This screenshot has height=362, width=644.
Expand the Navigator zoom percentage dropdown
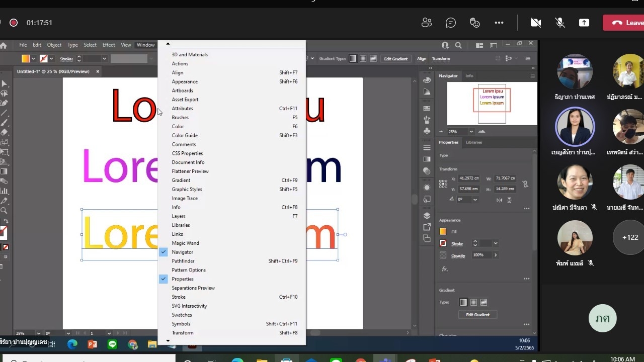(471, 132)
